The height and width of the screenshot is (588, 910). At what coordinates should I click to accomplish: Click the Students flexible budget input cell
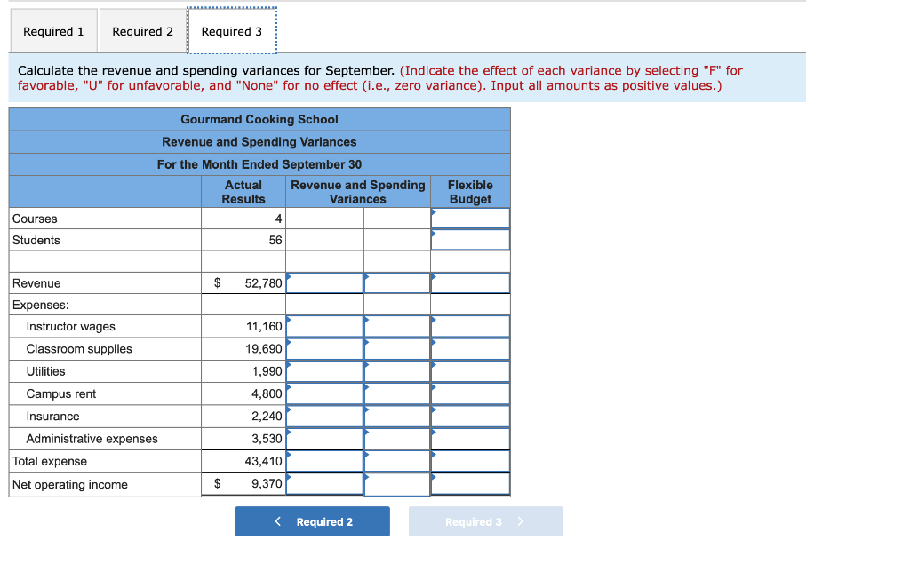pos(470,240)
